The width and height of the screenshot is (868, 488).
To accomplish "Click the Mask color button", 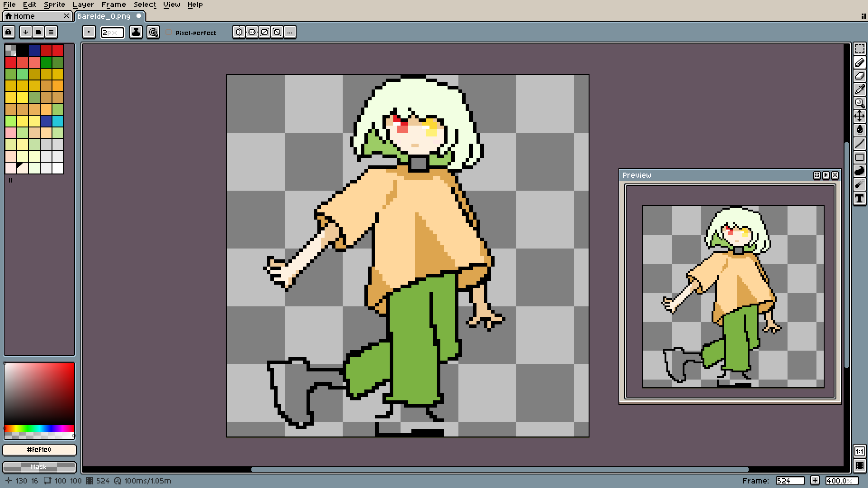I will tap(39, 467).
